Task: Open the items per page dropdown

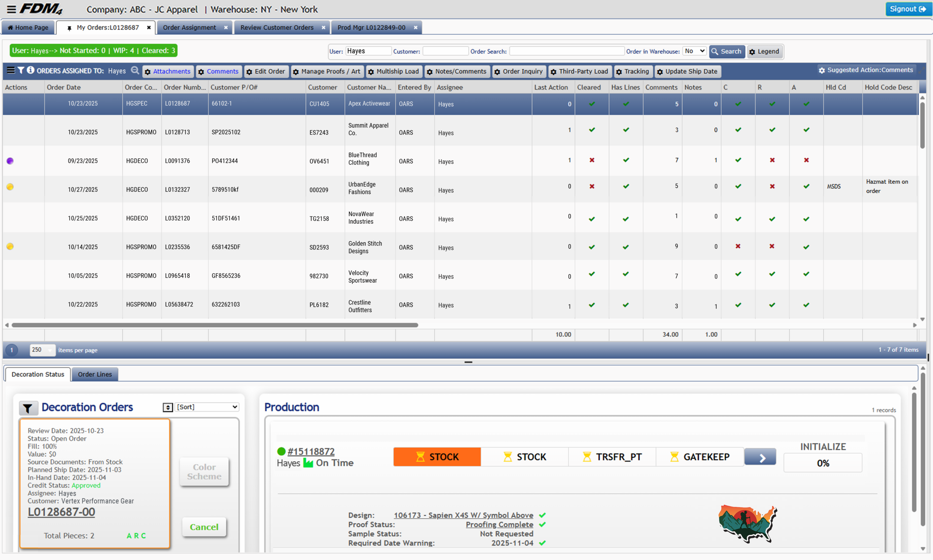Action: (42, 350)
